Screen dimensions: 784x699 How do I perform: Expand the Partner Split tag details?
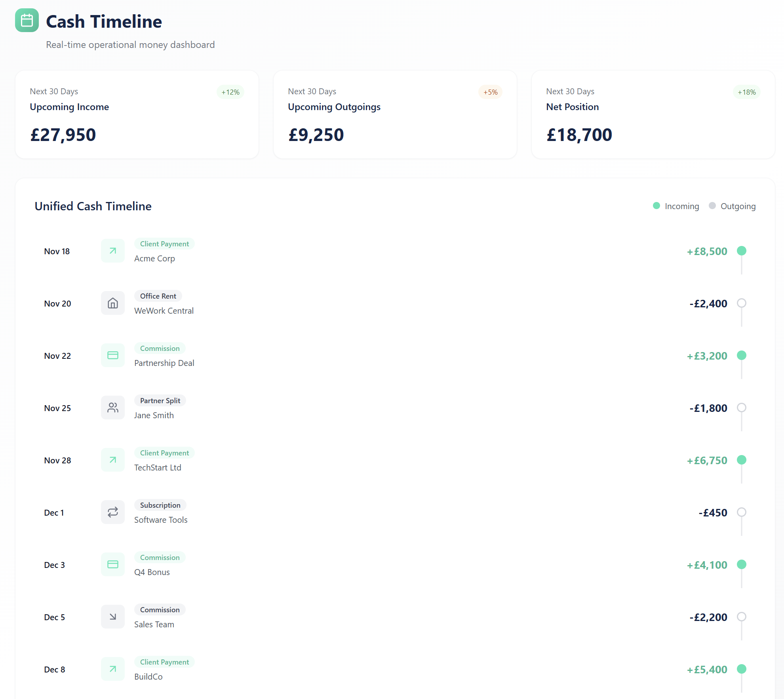tap(160, 400)
